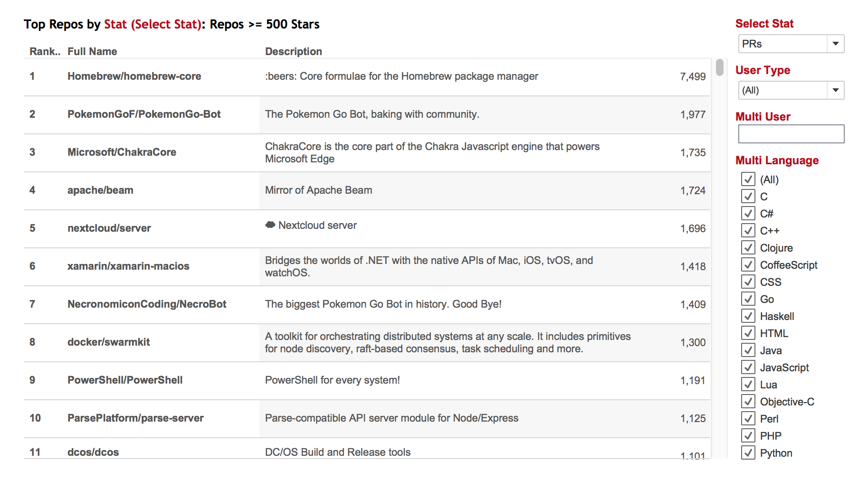This screenshot has height=480, width=868.
Task: Click the cloud icon beside Nextcloud server
Action: (270, 225)
